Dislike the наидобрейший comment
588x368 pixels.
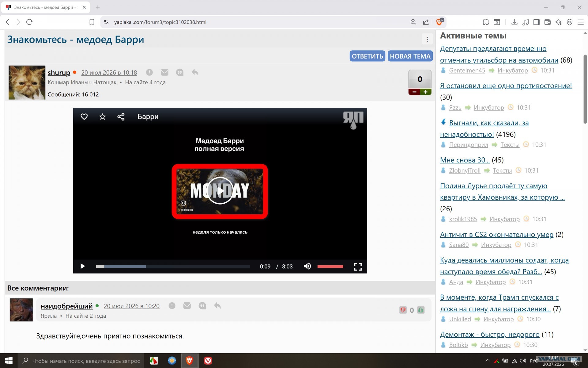(x=403, y=310)
